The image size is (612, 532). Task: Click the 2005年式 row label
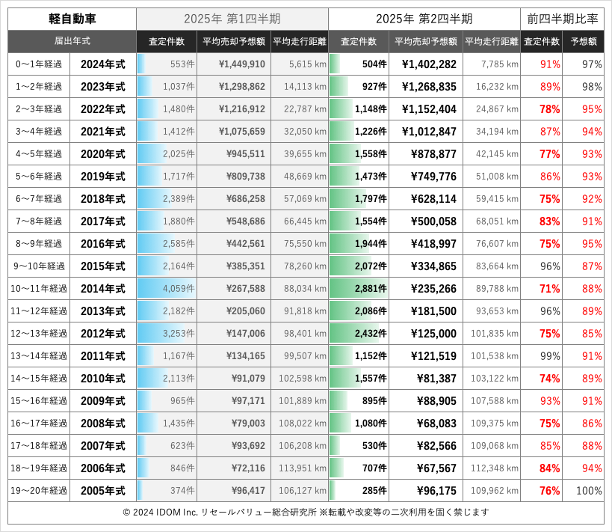pyautogui.click(x=103, y=491)
